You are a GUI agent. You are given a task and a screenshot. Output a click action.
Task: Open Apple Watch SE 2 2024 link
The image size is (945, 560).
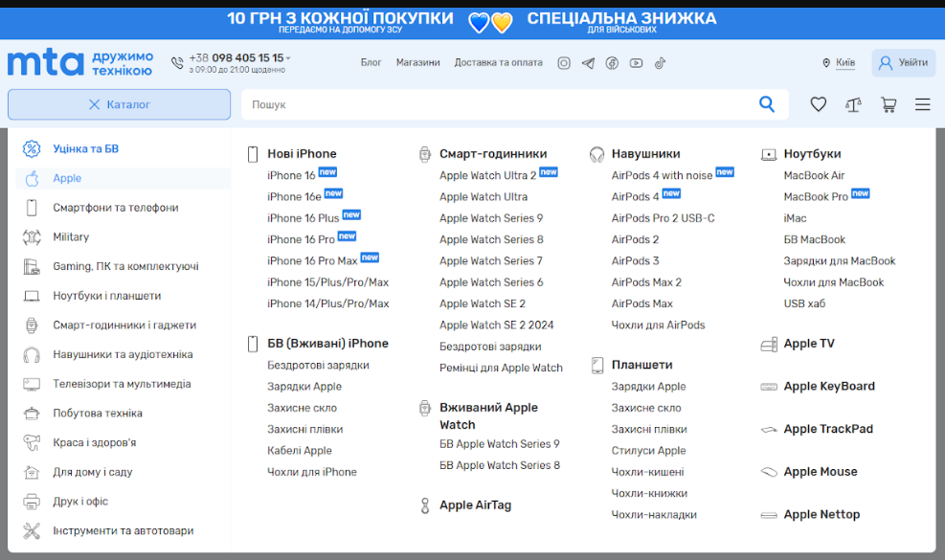pyautogui.click(x=497, y=325)
